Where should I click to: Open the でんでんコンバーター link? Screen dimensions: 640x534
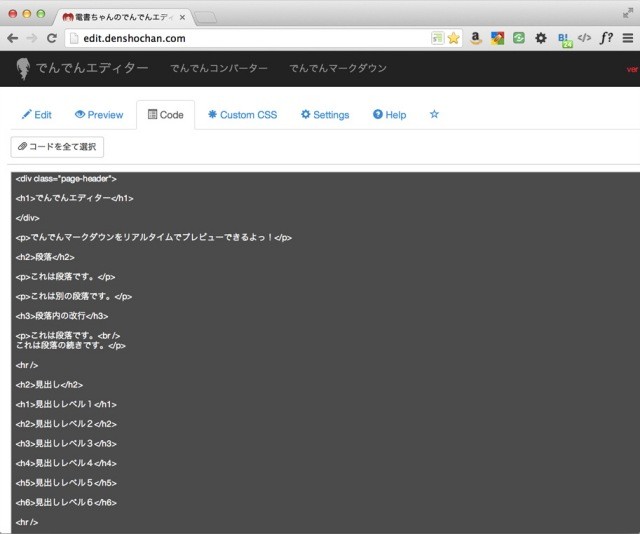[219, 68]
